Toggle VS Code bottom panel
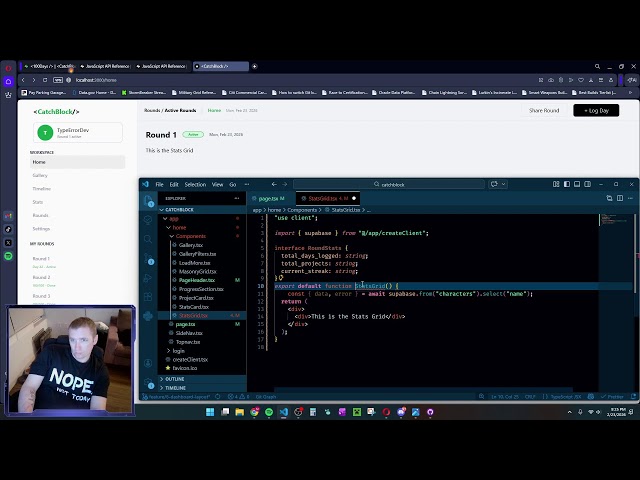This screenshot has height=480, width=640. 577,184
